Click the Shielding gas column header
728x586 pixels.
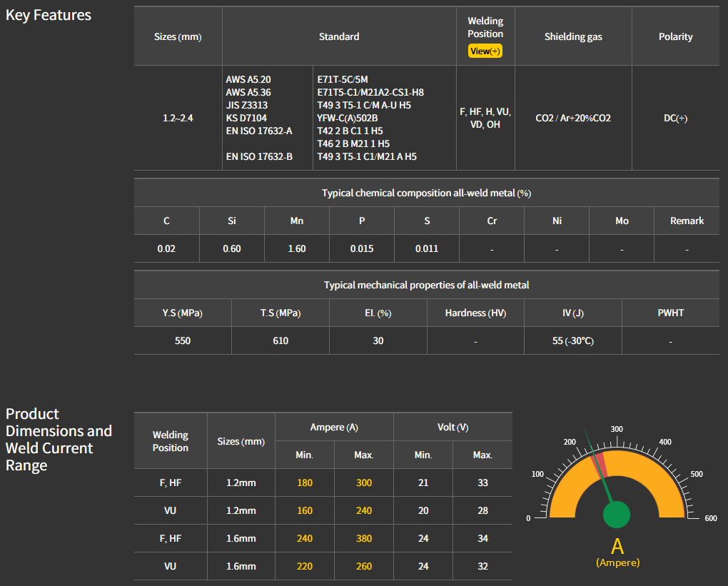573,36
